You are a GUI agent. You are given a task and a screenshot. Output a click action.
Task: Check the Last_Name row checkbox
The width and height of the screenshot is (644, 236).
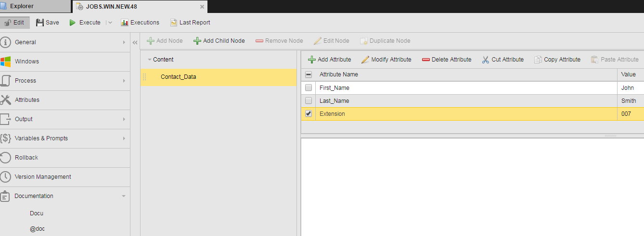pyautogui.click(x=309, y=101)
